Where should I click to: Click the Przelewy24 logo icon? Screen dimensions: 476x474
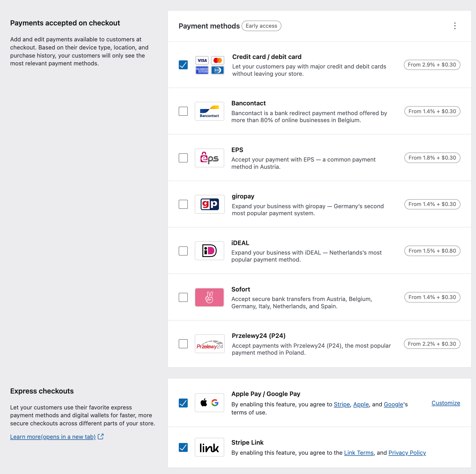pyautogui.click(x=209, y=344)
